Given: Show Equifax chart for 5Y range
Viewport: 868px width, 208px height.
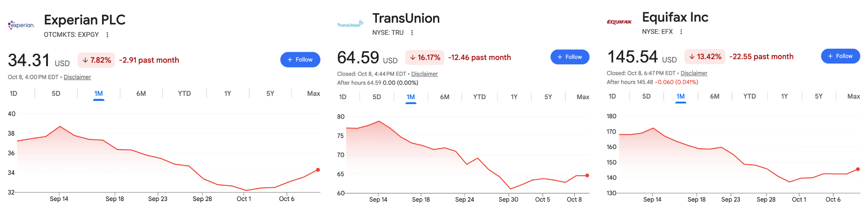Looking at the screenshot, I should [x=818, y=96].
